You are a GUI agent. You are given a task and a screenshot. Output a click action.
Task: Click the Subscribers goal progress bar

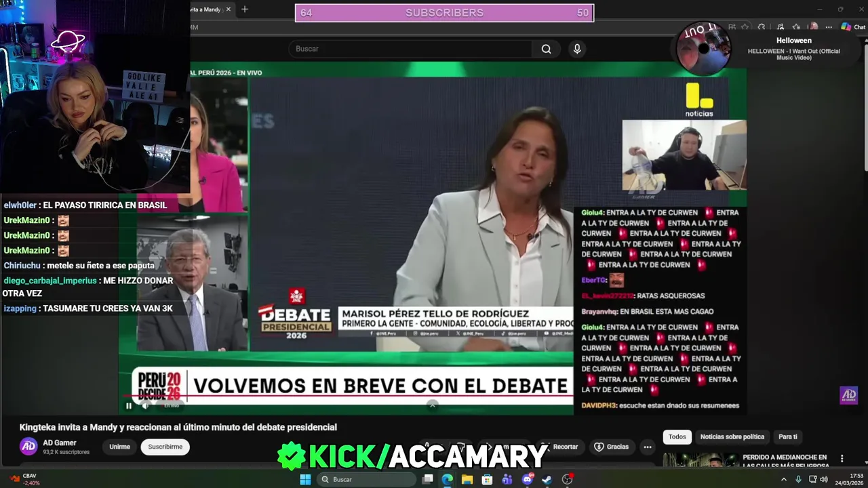pyautogui.click(x=444, y=13)
